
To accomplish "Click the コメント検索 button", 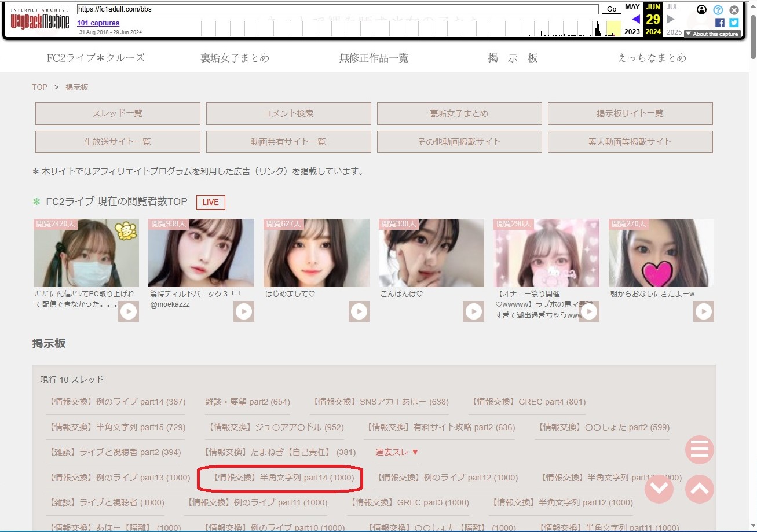I will (288, 114).
